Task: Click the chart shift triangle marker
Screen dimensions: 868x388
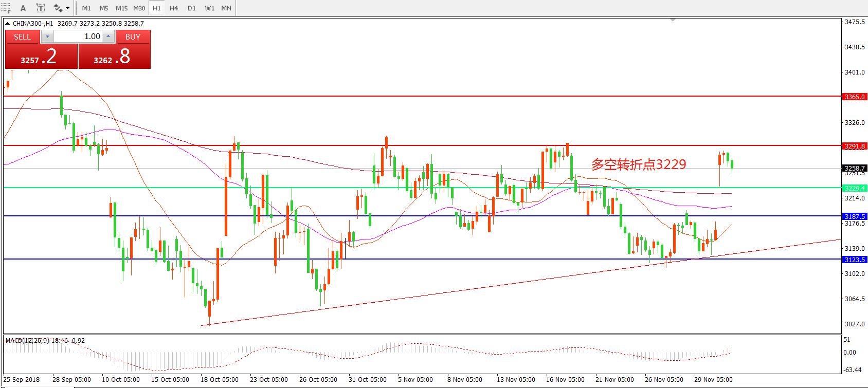Action: coord(673,20)
